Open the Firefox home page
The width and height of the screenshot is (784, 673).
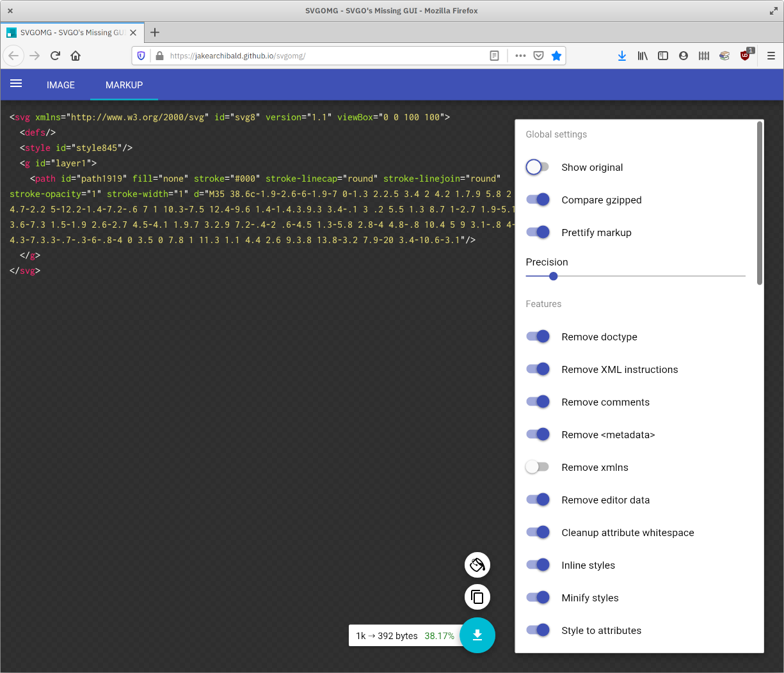(x=76, y=56)
